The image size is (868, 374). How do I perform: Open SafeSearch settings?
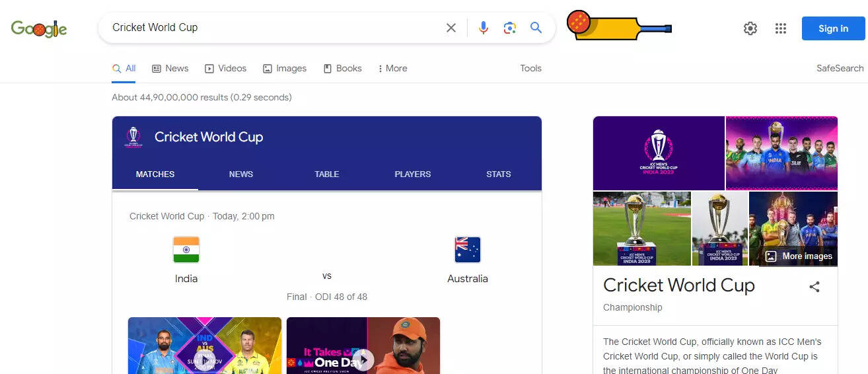(840, 68)
